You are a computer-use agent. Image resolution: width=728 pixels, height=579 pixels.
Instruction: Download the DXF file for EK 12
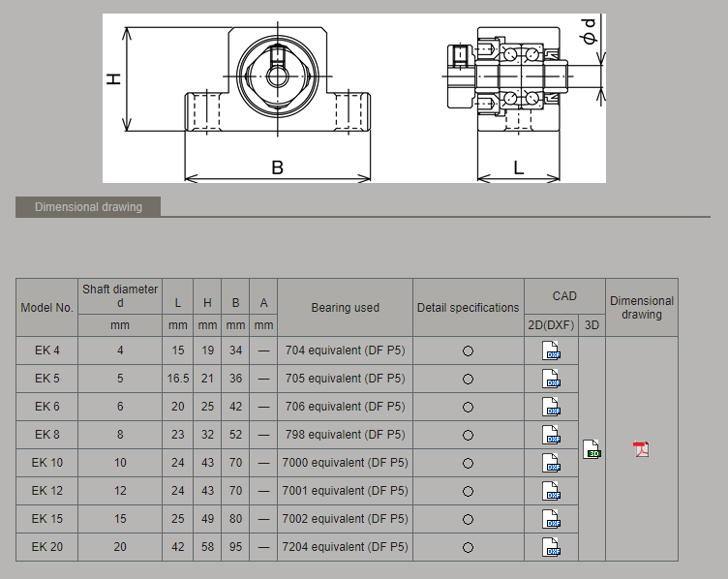[552, 491]
